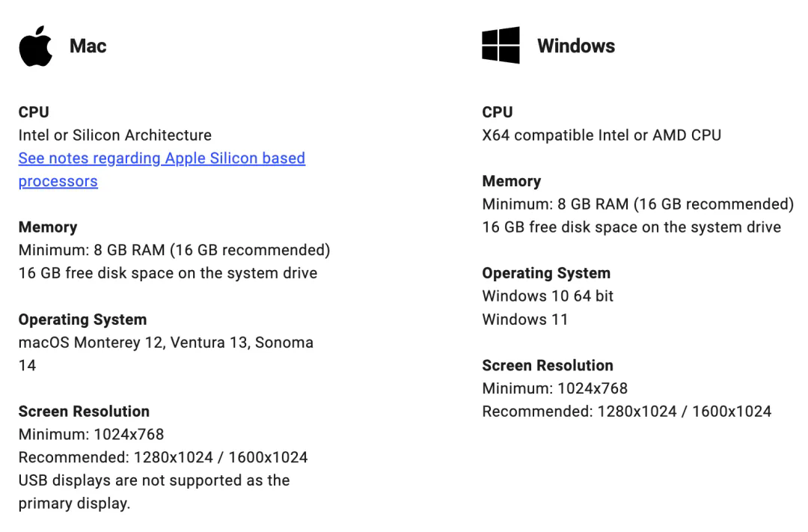Select the Mac CPU section heading

(34, 112)
